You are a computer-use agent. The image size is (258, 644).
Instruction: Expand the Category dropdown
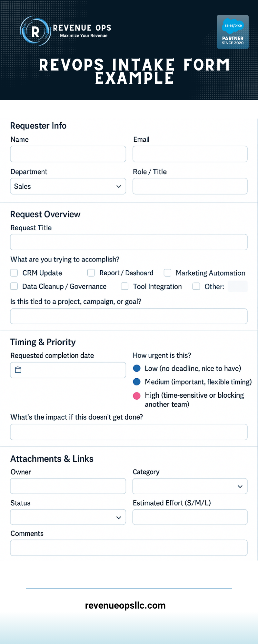click(x=190, y=486)
